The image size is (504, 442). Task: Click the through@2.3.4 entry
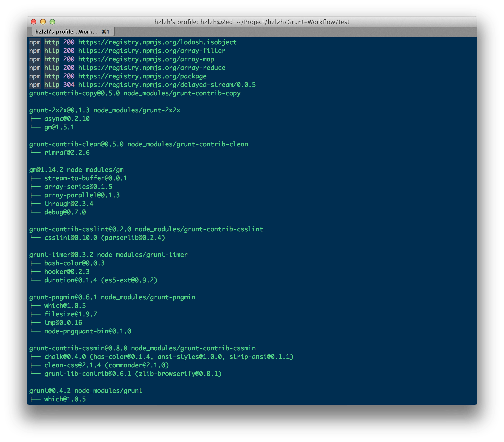point(69,204)
